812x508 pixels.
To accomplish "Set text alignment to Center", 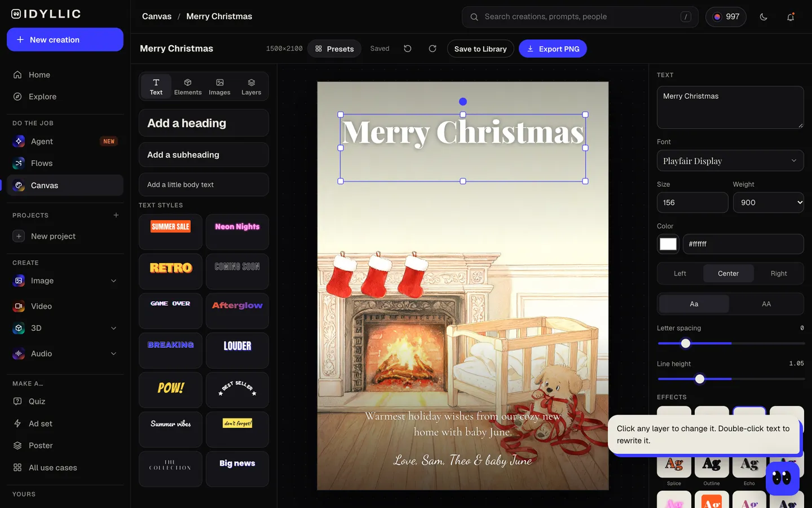I will click(x=728, y=273).
